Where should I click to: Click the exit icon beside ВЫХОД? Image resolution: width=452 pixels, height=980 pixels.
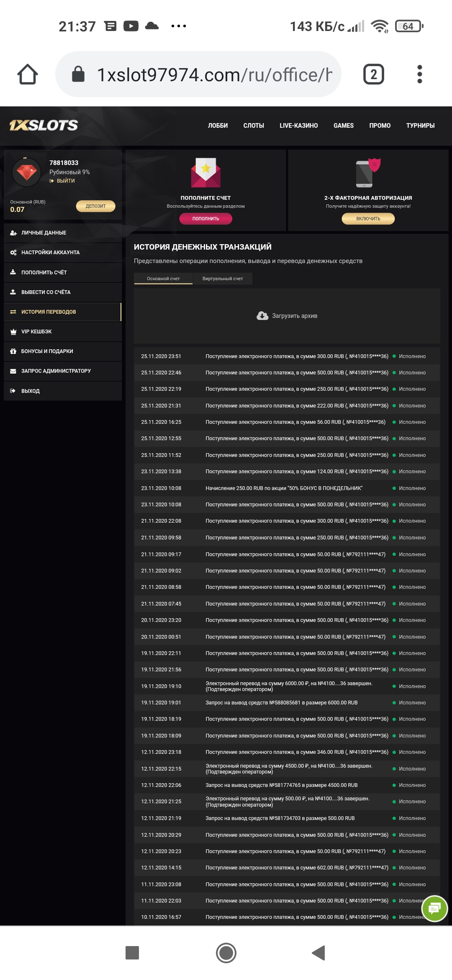[13, 391]
